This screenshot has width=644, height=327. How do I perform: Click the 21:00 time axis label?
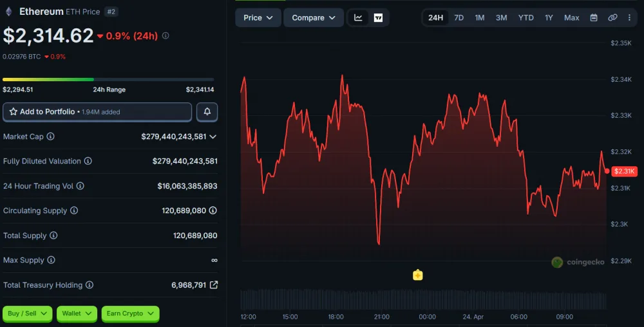[381, 317]
